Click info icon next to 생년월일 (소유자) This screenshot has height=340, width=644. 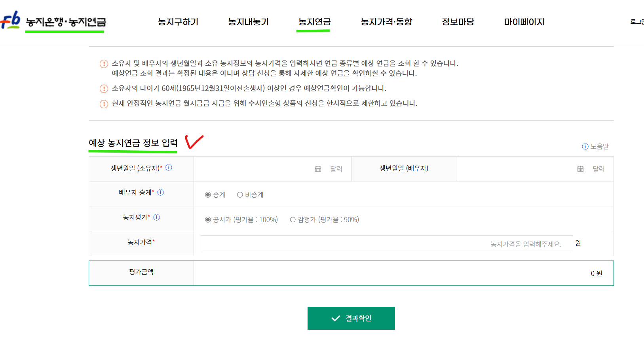tap(169, 168)
